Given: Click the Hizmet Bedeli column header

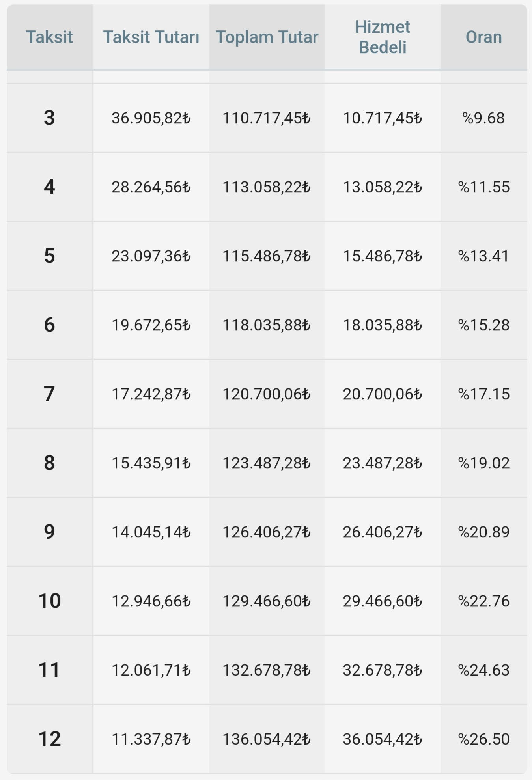Looking at the screenshot, I should pyautogui.click(x=383, y=37).
